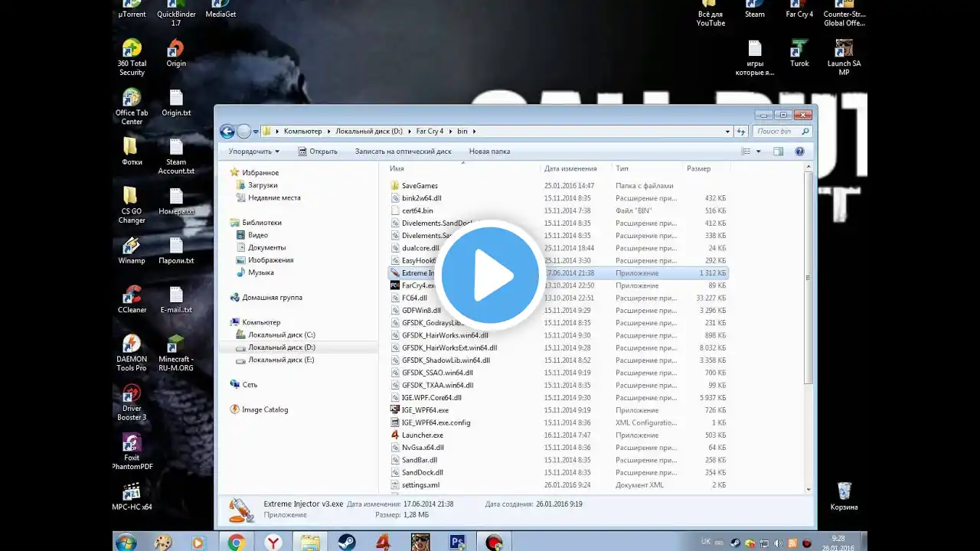This screenshot has width=980, height=551.
Task: Click the Steam icon in the taskbar
Action: click(x=346, y=542)
